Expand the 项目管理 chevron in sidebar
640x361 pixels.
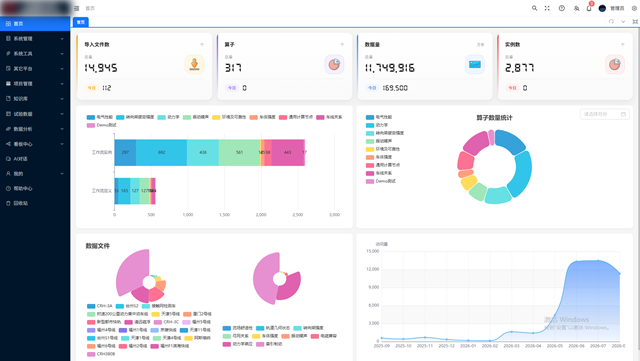(62, 84)
